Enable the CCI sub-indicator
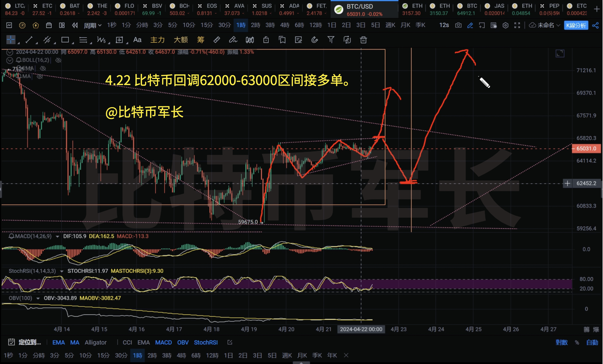Screen dimensions: 603x364 pyautogui.click(x=127, y=342)
